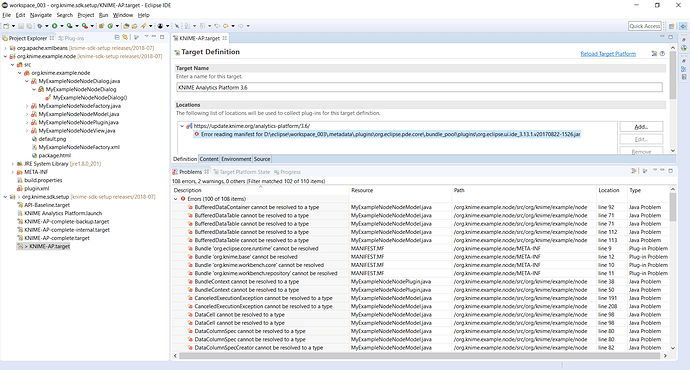
Task: Switch to Target Platform State tab
Action: [241, 172]
